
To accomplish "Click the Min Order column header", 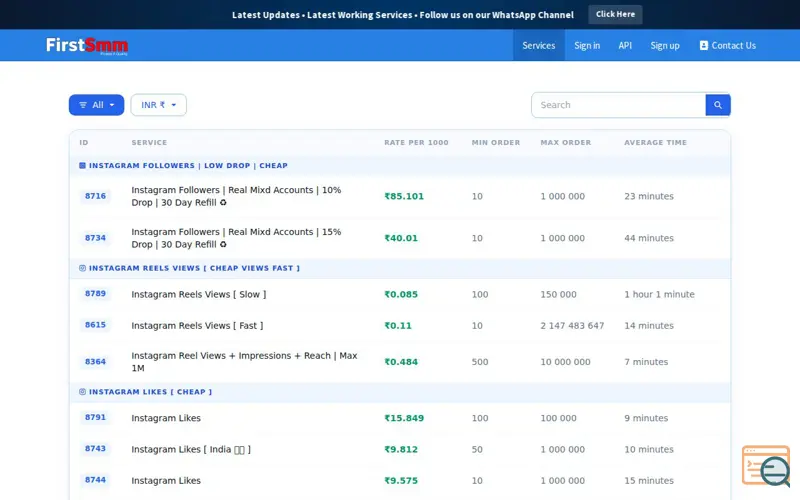I will 496,143.
